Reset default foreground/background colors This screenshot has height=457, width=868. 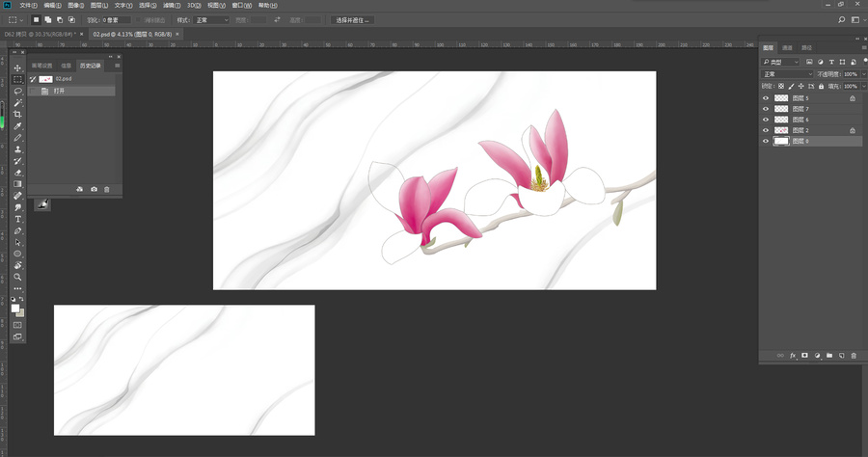tap(14, 299)
